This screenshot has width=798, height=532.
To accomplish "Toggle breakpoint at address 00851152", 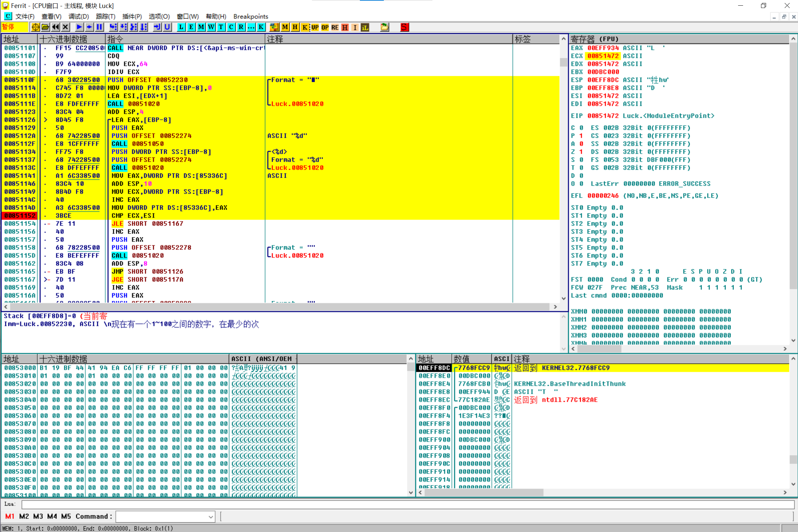I will [x=20, y=216].
